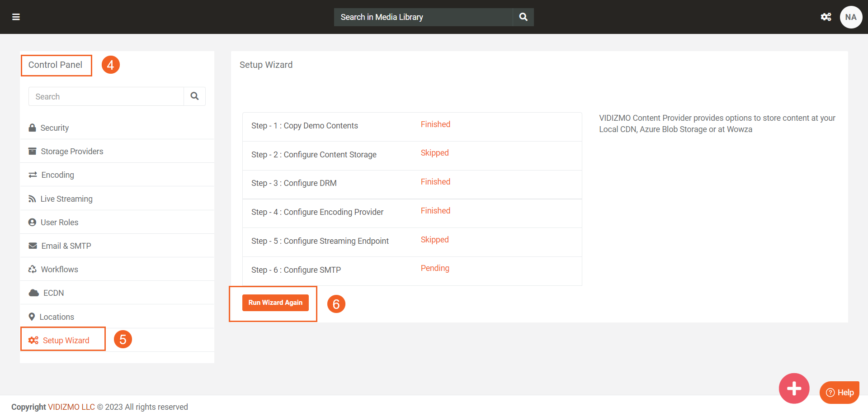Click the media library search magnifier icon
The image size is (868, 417).
(523, 17)
